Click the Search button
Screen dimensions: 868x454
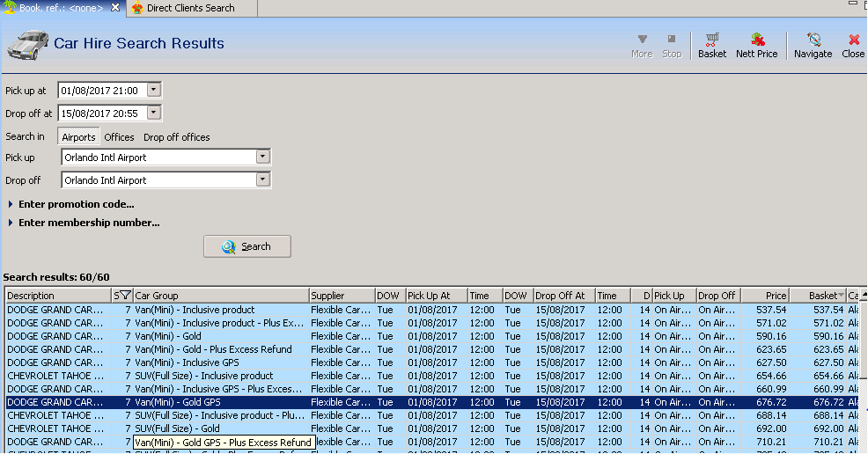pyautogui.click(x=246, y=246)
